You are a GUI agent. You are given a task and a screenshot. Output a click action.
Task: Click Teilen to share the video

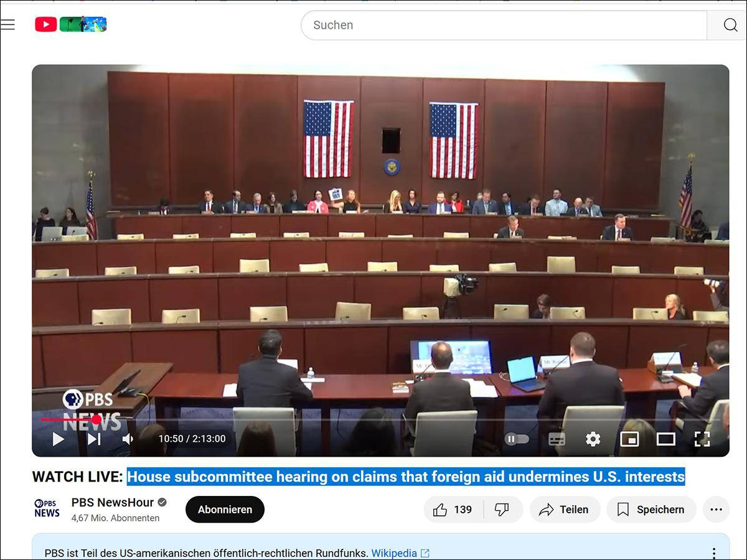tap(565, 510)
